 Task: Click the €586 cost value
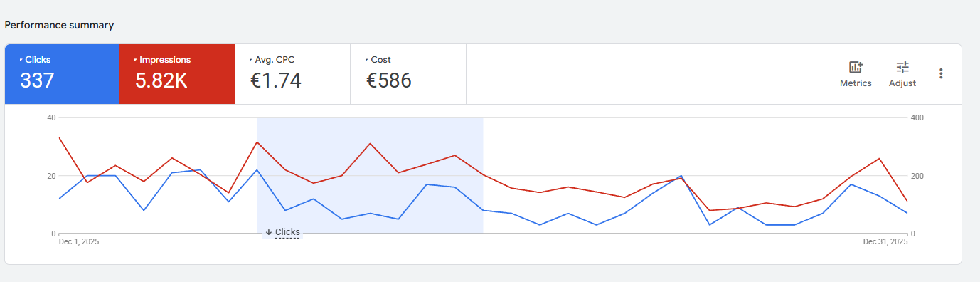389,80
